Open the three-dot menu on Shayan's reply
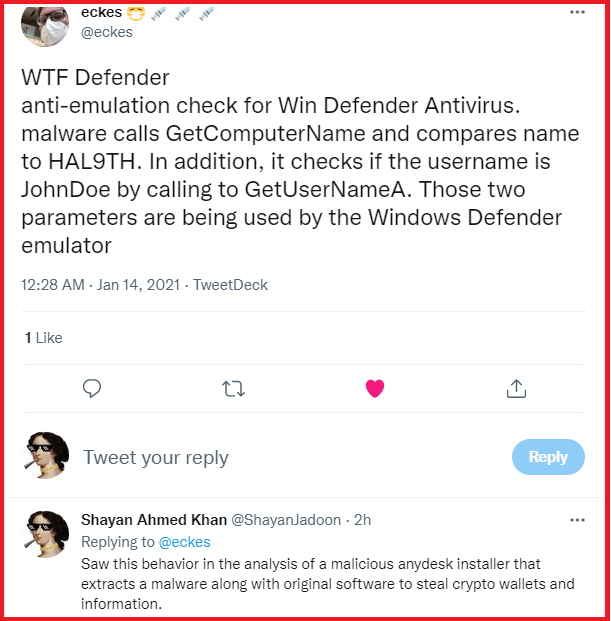Viewport: 611px width, 621px height. pos(577,520)
